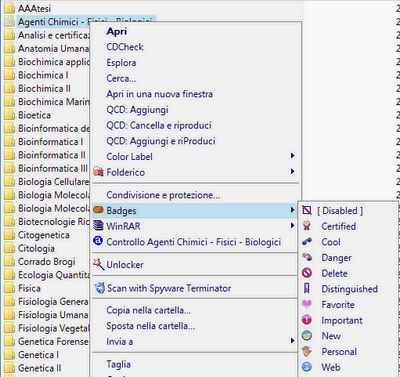Screen dimensions: 400x377
Task: Choose the Danger badge icon
Action: [x=307, y=257]
